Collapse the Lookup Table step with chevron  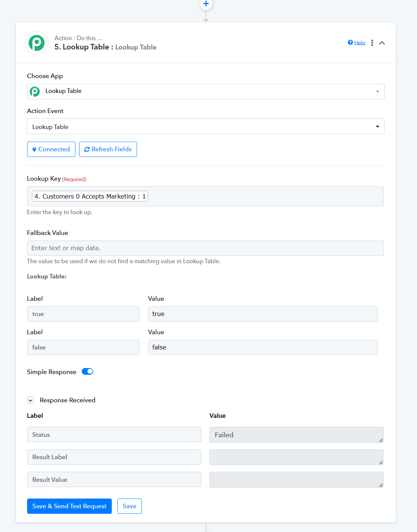(x=382, y=43)
